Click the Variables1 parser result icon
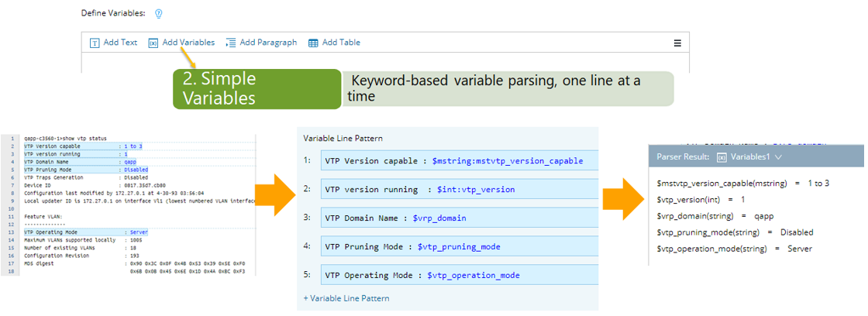Viewport: 868px width, 316px height. pyautogui.click(x=722, y=156)
